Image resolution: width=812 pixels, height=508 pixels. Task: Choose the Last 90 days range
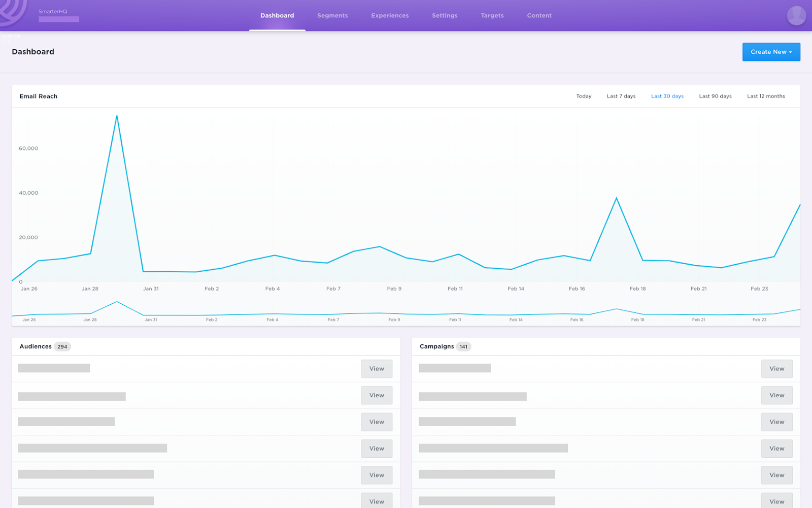click(715, 96)
